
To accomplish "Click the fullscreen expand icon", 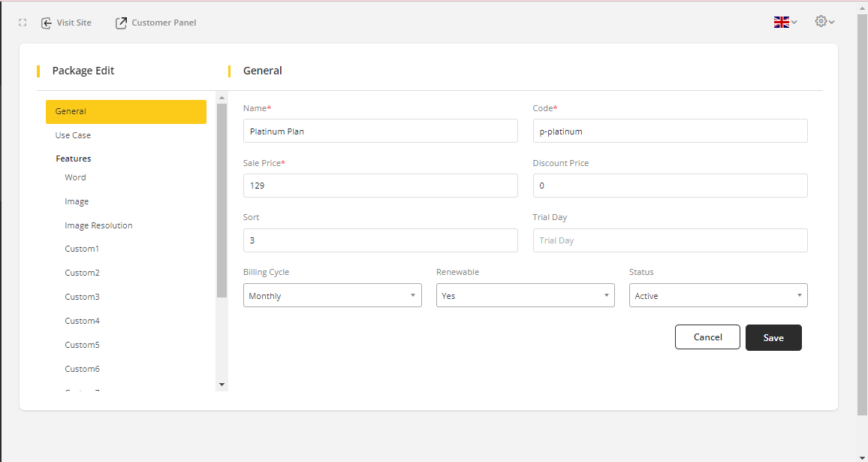I will coord(23,23).
